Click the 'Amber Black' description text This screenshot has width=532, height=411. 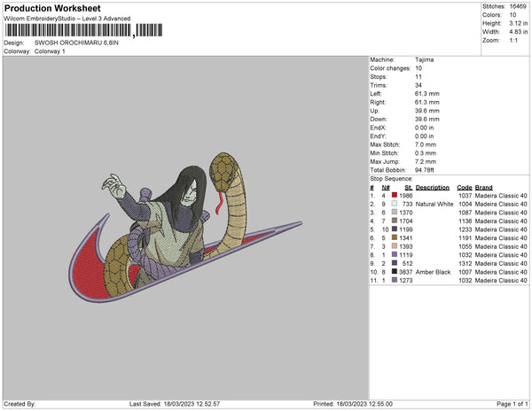coord(433,272)
